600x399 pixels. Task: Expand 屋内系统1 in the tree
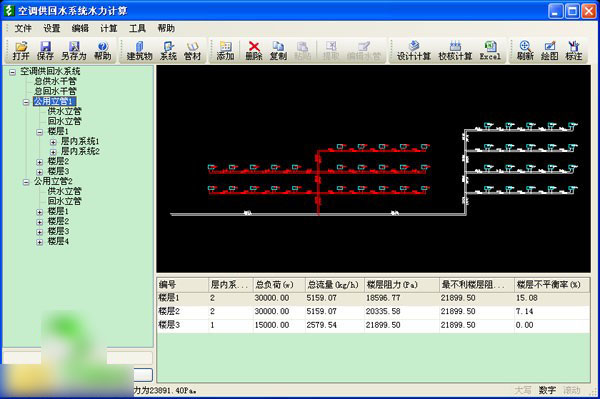click(53, 142)
